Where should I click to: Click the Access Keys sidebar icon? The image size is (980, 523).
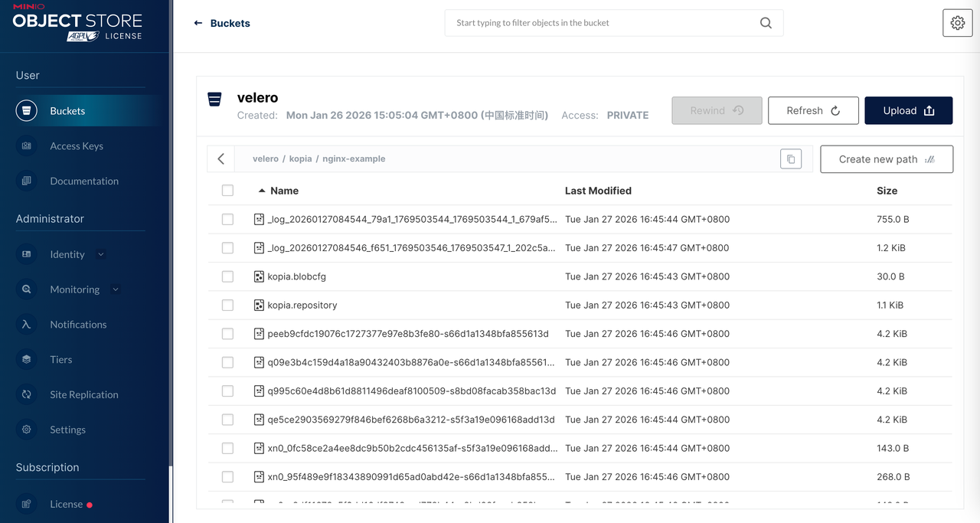[27, 145]
